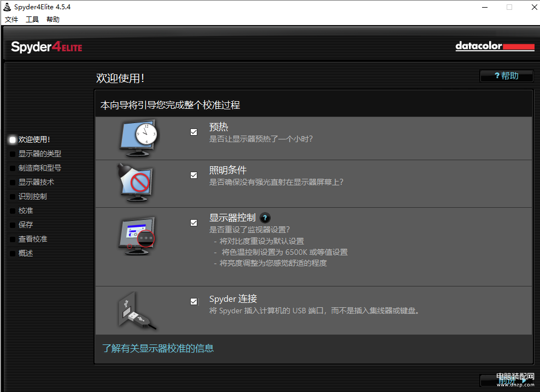540x392 pixels.
Task: Close the Spyder4Elite window
Action: tap(534, 7)
